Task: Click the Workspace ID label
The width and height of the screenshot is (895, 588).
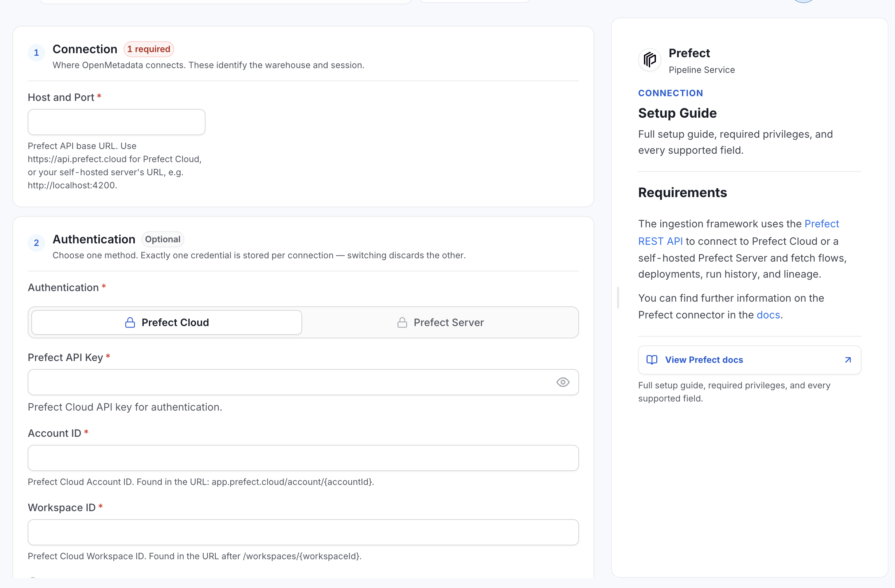Action: click(x=62, y=508)
